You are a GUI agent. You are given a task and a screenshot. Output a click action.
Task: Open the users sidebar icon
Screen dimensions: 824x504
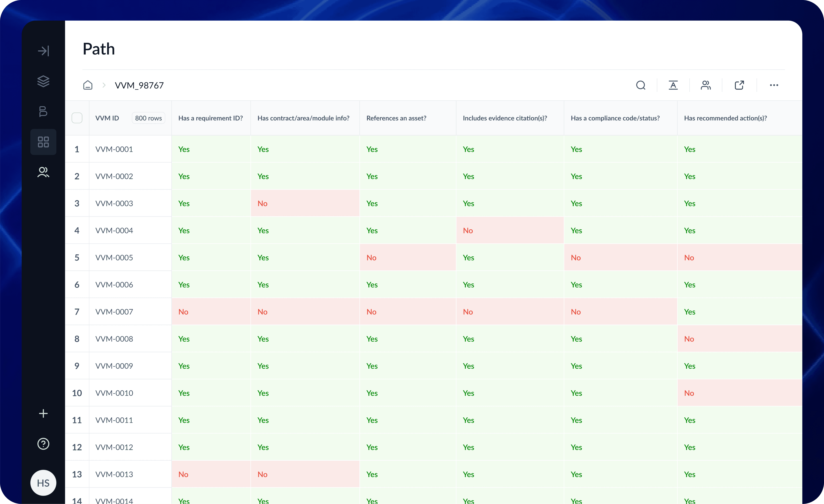coord(43,172)
